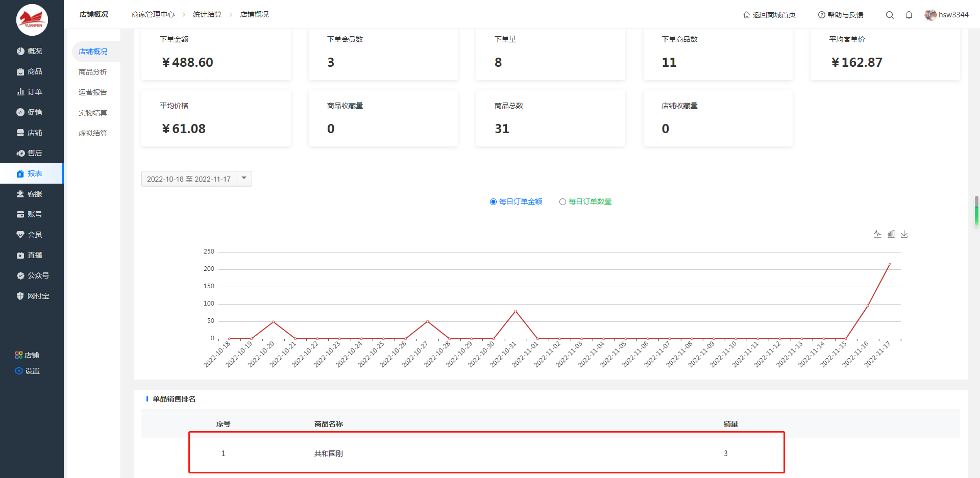980x478 pixels.
Task: Select 每日订单数量 radio option
Action: [x=562, y=202]
